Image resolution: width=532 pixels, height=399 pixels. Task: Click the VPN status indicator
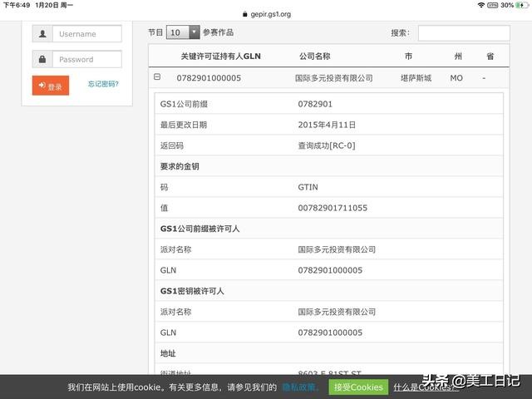(x=492, y=5)
